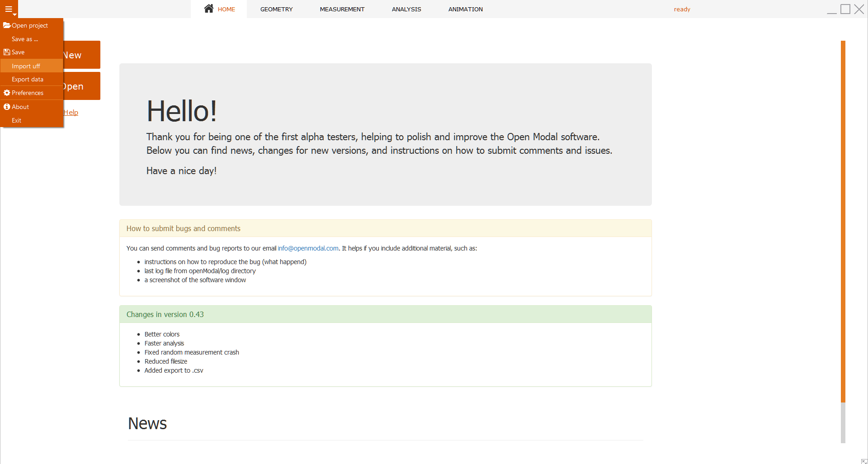Choose Exit from the dropdown menu
868x464 pixels.
(x=32, y=120)
